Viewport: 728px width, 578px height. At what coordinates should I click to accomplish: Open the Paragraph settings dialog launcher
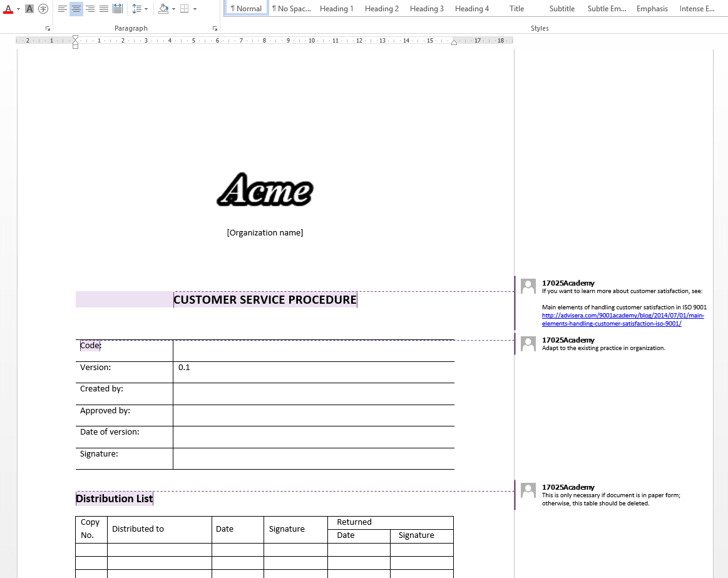tap(215, 28)
